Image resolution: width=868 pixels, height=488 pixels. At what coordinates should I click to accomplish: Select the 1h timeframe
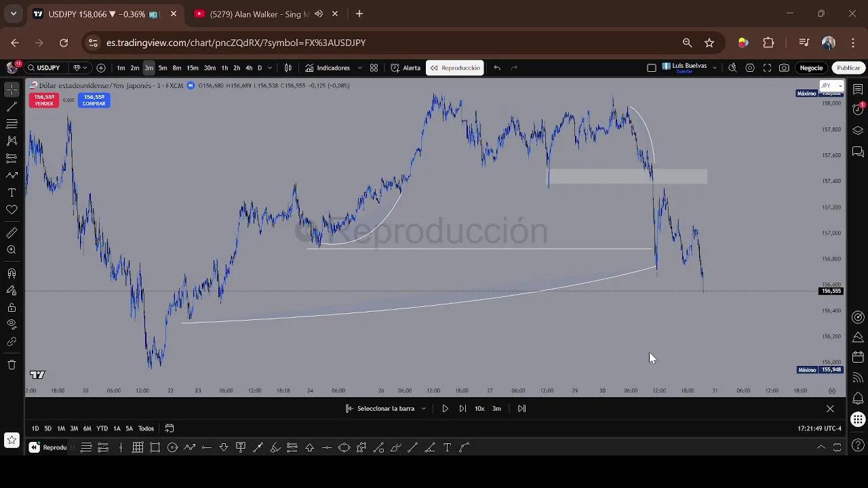click(x=224, y=68)
